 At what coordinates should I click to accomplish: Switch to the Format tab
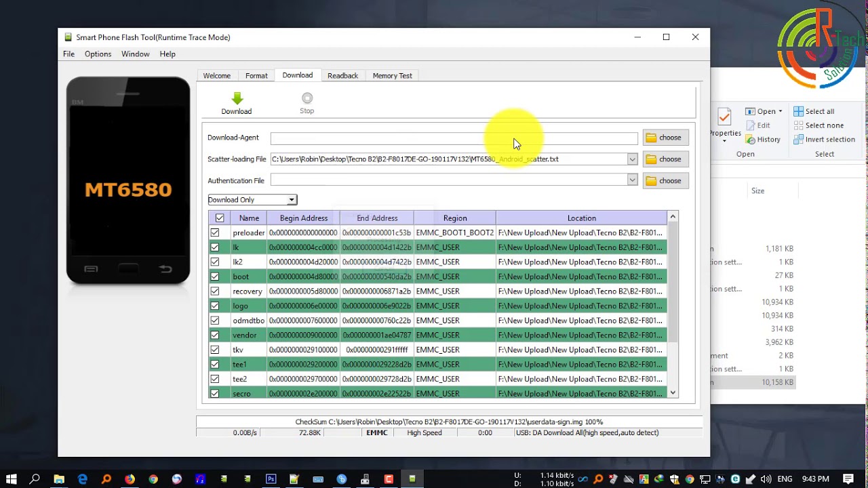(x=256, y=76)
